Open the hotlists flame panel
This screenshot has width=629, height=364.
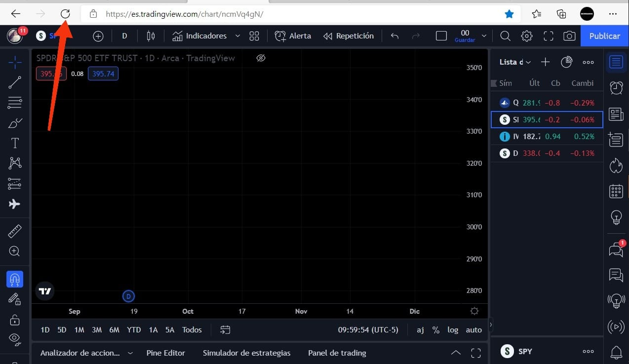coord(616,165)
